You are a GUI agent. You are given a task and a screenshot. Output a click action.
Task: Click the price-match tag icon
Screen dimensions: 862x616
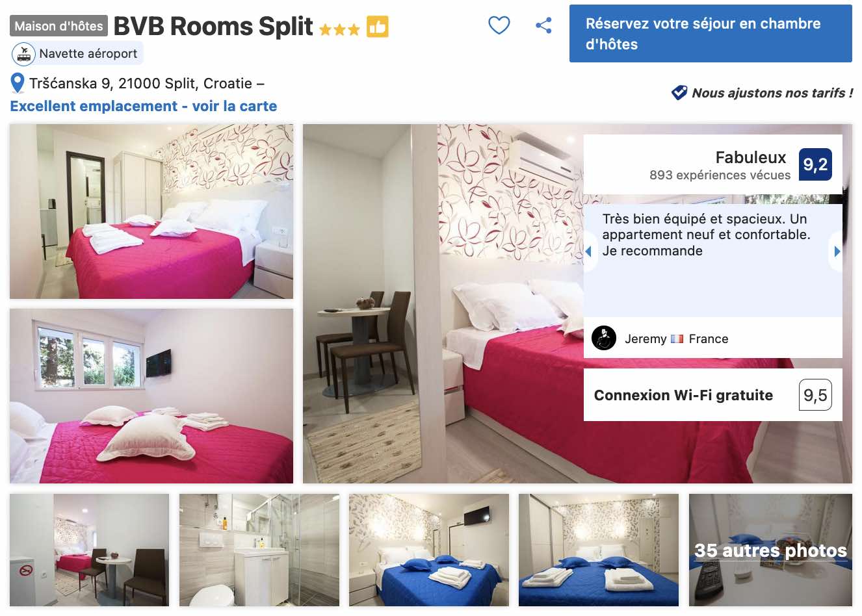(679, 93)
